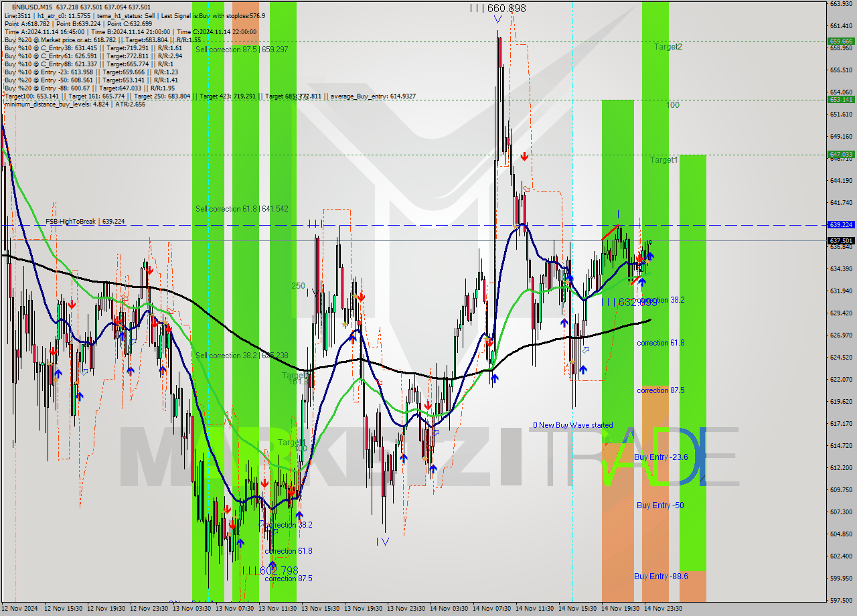The height and width of the screenshot is (616, 857).
Task: Click the 656.510 price axis label
Action: click(841, 70)
